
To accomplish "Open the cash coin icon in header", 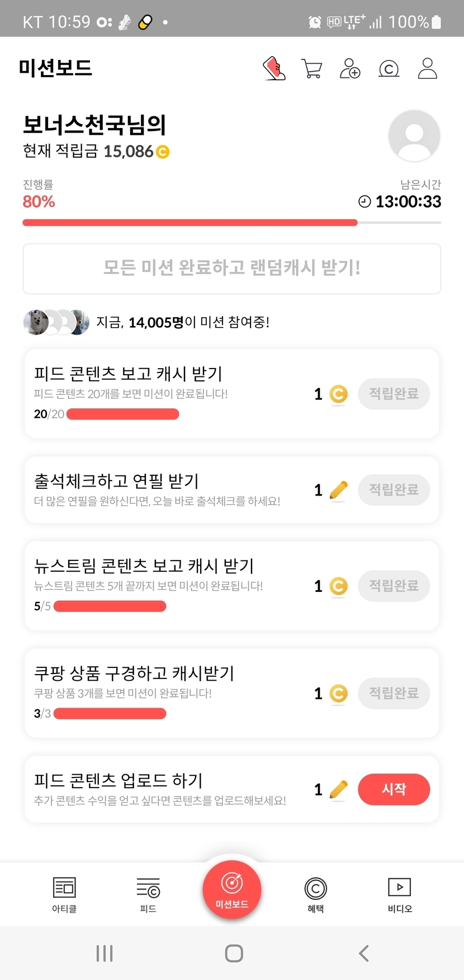I will [x=389, y=69].
